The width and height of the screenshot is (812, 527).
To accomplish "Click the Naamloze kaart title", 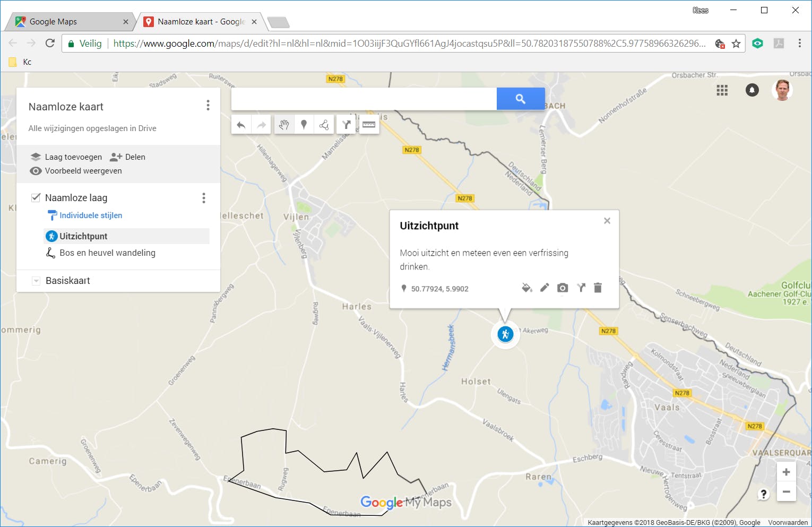I will (x=66, y=107).
